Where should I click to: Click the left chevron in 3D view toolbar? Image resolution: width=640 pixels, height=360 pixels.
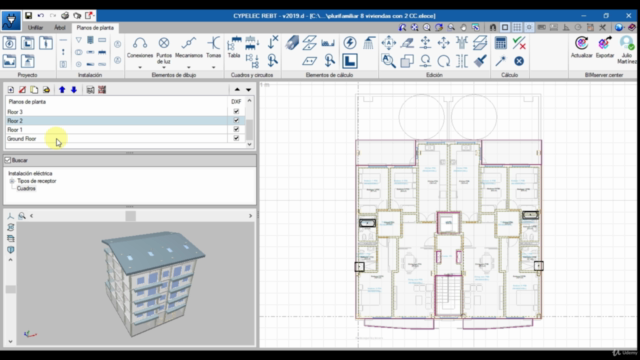31,216
